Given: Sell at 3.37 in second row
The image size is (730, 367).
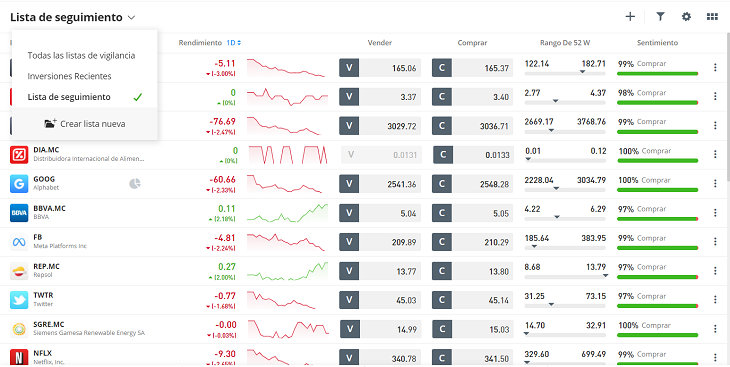Looking at the screenshot, I should tap(380, 97).
